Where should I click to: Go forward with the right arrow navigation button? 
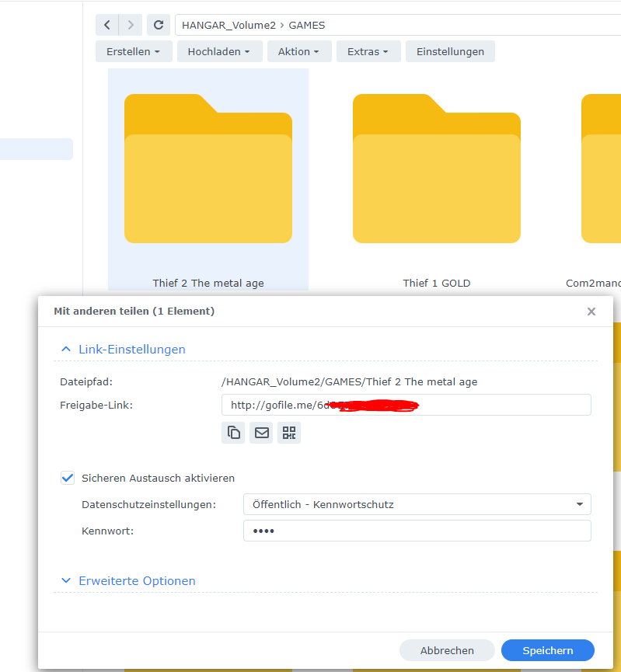click(x=131, y=25)
